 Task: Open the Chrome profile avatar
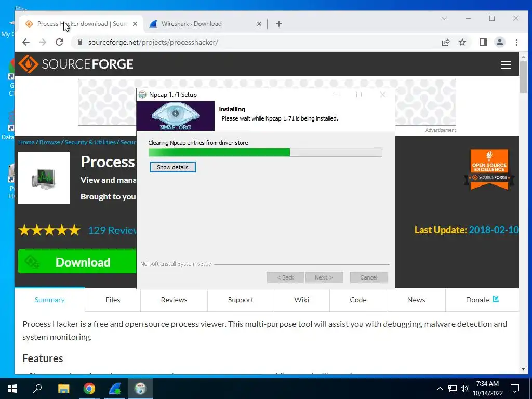click(500, 42)
